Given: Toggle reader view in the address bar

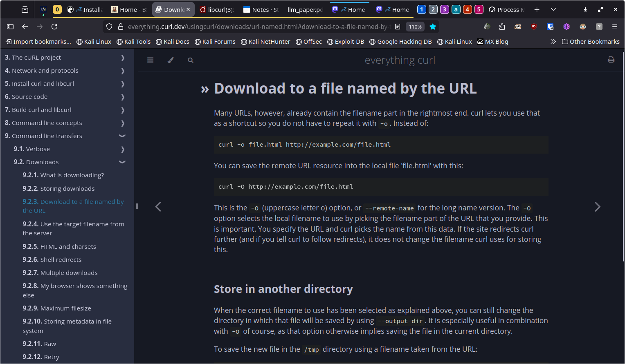Looking at the screenshot, I should pos(398,27).
